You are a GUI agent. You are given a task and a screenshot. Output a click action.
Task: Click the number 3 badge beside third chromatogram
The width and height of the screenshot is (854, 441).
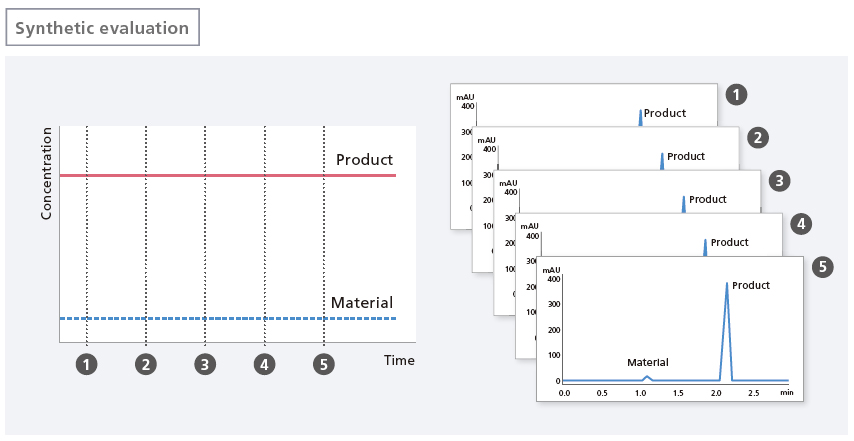click(779, 181)
